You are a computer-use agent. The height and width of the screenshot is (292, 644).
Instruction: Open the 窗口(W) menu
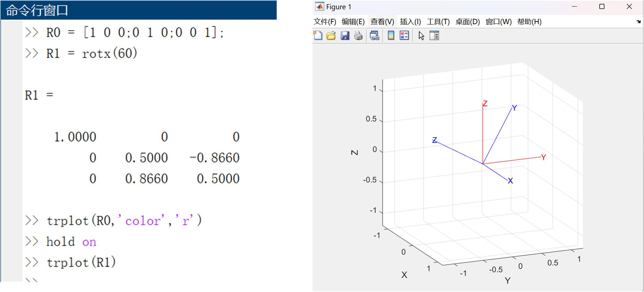(499, 22)
